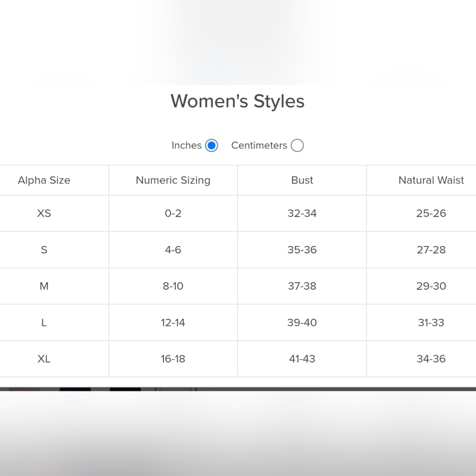Click bust measurement 32-34
The image size is (476, 476).
click(302, 213)
